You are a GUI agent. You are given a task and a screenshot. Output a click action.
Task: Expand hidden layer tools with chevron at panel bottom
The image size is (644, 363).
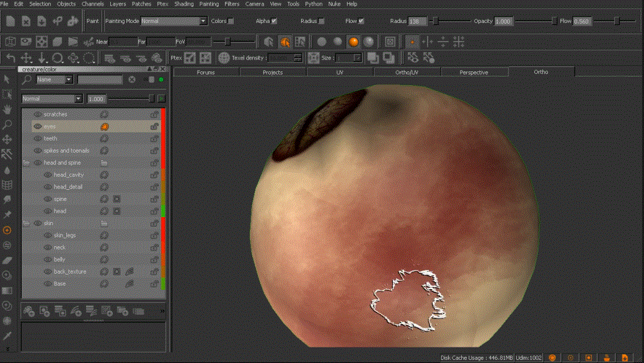click(x=162, y=311)
